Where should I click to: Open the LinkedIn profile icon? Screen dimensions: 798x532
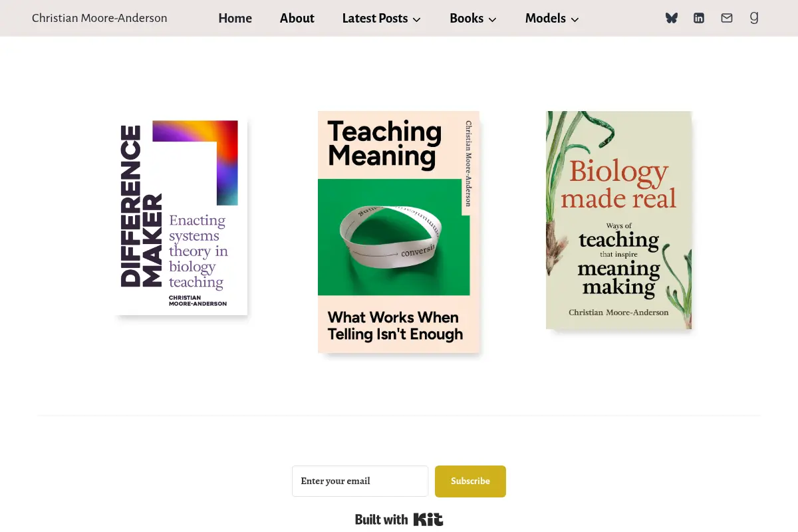pos(699,18)
